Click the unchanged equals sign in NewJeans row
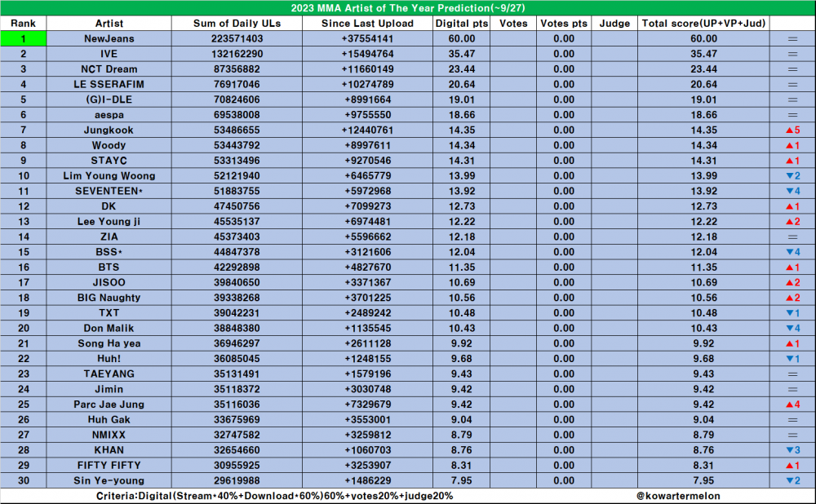 point(792,39)
